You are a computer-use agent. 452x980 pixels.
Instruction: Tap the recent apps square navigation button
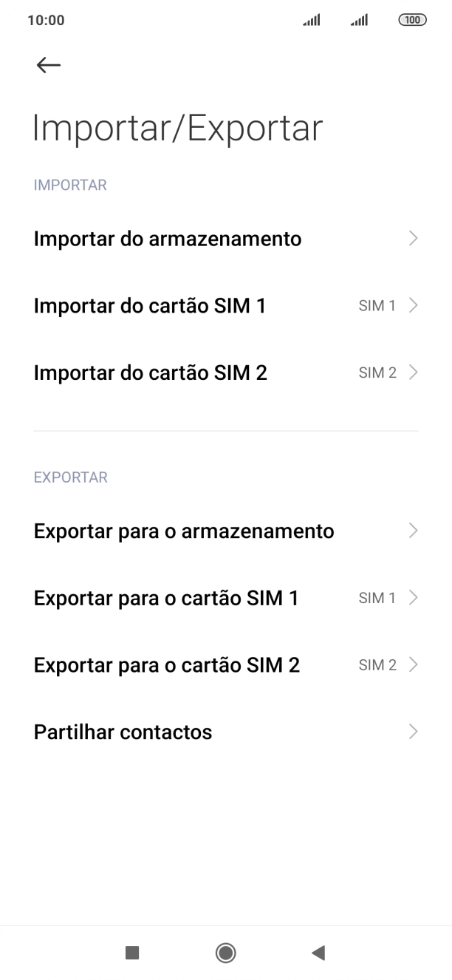[x=132, y=953]
